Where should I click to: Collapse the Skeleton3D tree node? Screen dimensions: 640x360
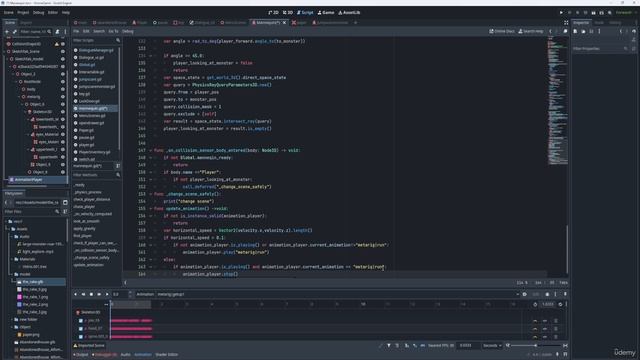point(25,112)
